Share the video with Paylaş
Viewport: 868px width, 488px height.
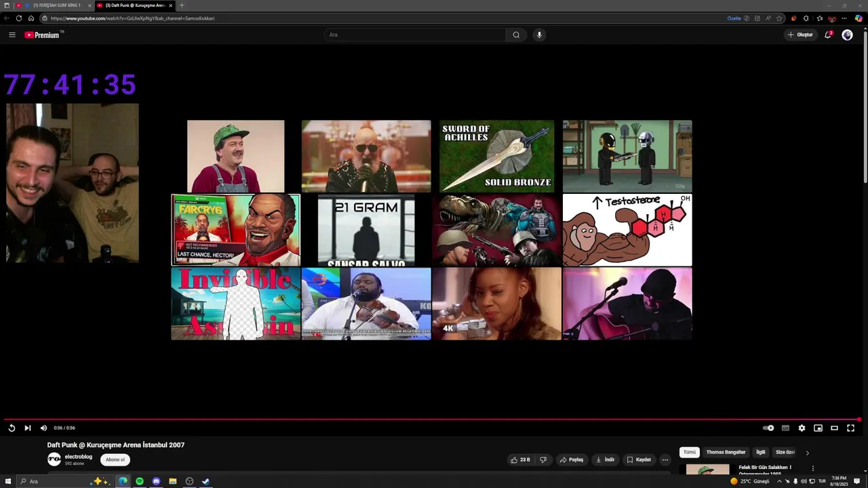(x=572, y=460)
